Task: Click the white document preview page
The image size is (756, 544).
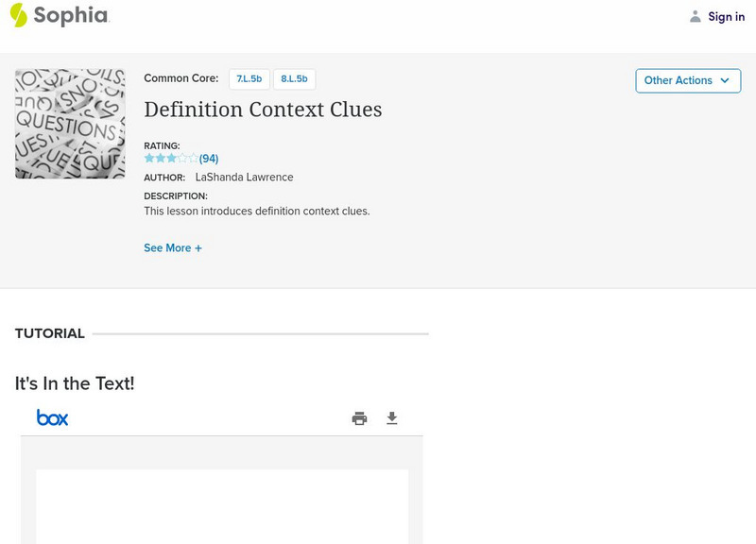Action: click(x=222, y=505)
